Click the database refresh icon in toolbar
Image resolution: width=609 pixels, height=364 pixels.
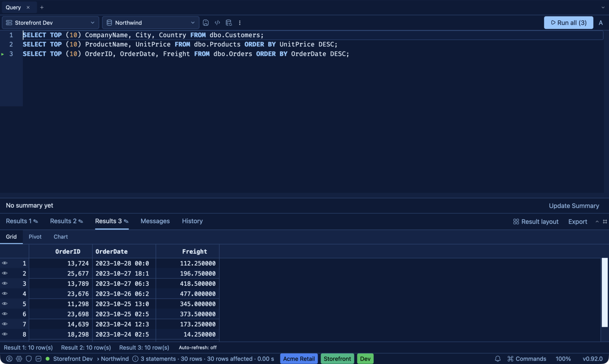click(229, 23)
